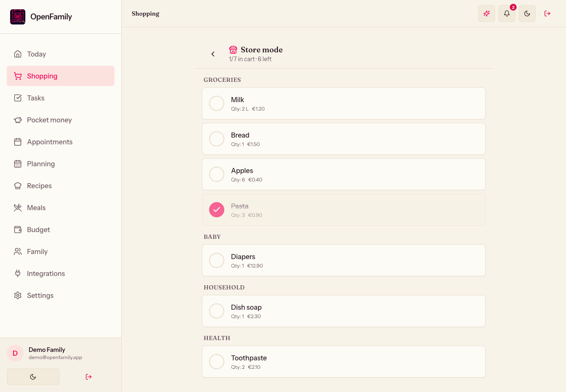The image size is (566, 392).
Task: Open the notifications bell
Action: point(507,14)
